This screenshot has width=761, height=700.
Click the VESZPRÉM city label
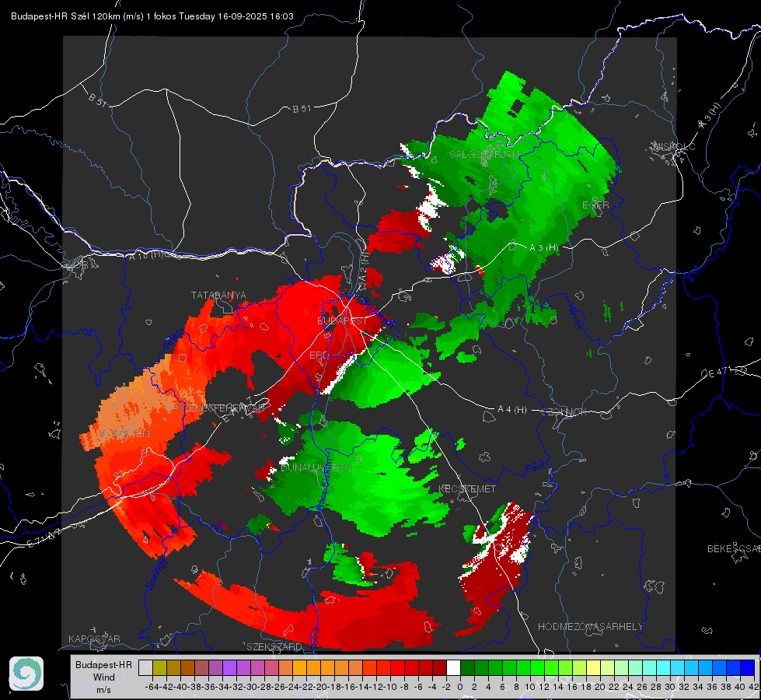pyautogui.click(x=124, y=434)
